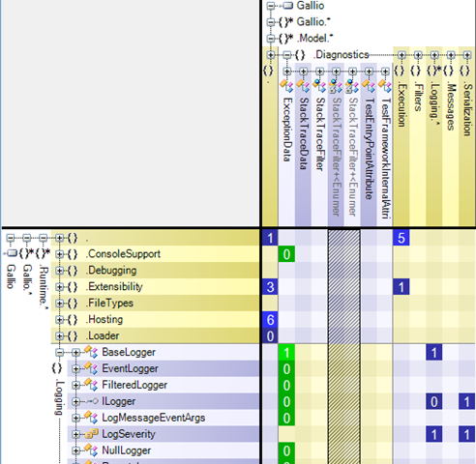Click the .ConsoleSupport namespace braces icon
The width and height of the screenshot is (476, 464).
(73, 254)
